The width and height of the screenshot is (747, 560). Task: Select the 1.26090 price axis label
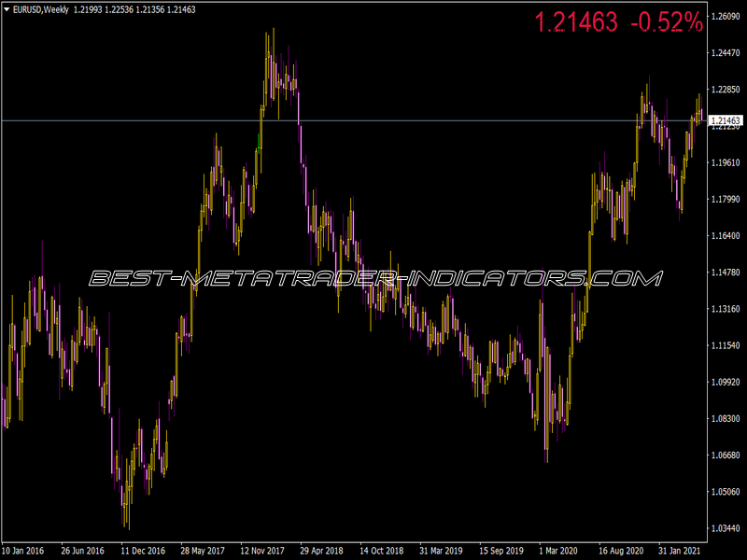click(726, 17)
